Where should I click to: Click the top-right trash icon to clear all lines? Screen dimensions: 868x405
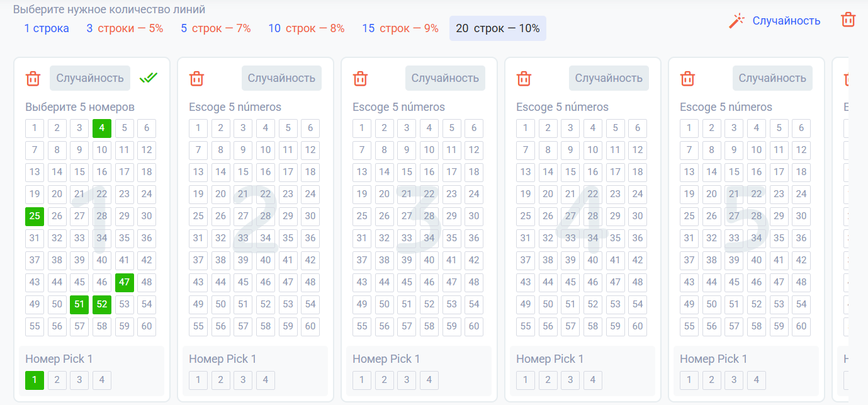(x=848, y=20)
